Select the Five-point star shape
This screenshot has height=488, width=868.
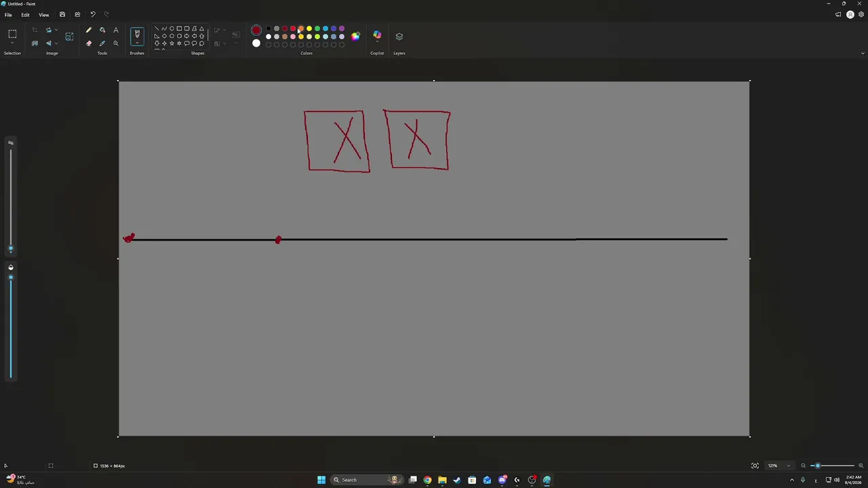pos(172,43)
